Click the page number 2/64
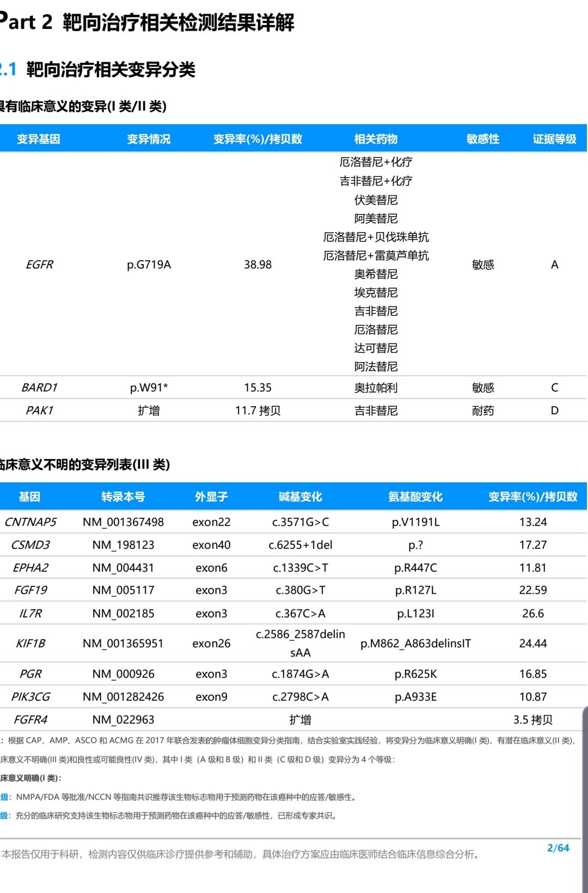The height and width of the screenshot is (893, 588). [558, 848]
